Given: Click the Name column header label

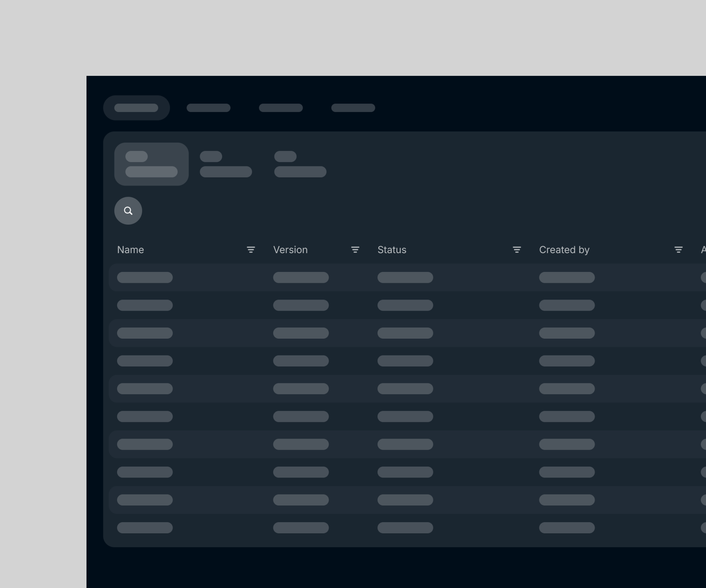Looking at the screenshot, I should pos(130,250).
